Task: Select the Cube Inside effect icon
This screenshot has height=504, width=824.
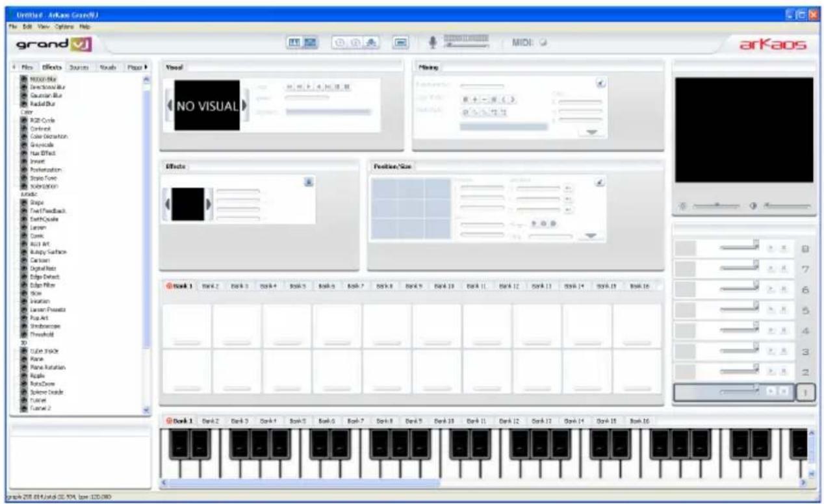Action: [x=25, y=351]
